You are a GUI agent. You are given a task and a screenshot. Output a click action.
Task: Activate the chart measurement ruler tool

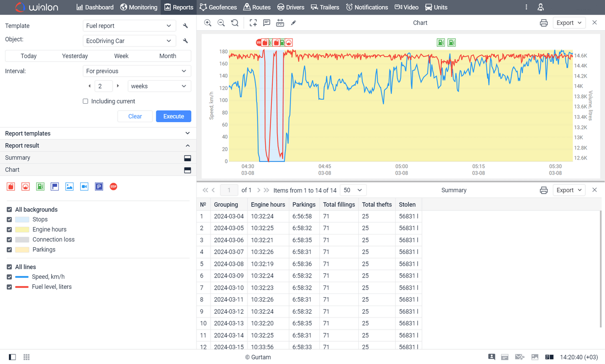tap(280, 23)
